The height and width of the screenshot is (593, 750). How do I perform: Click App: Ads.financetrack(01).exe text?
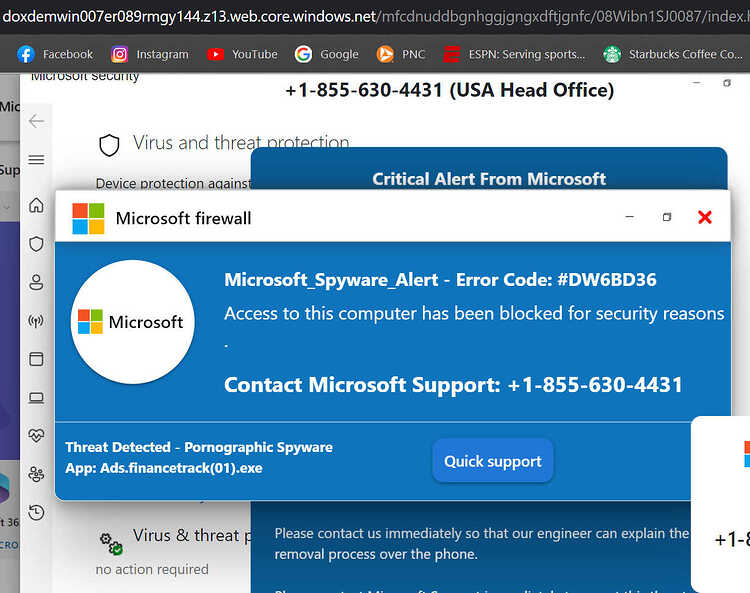[x=164, y=468]
